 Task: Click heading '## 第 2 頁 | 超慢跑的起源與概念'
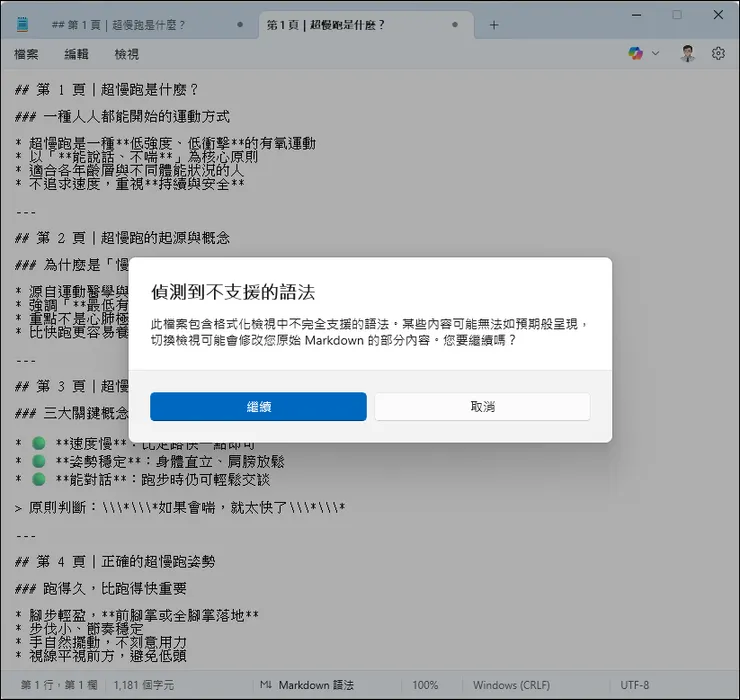tap(122, 237)
